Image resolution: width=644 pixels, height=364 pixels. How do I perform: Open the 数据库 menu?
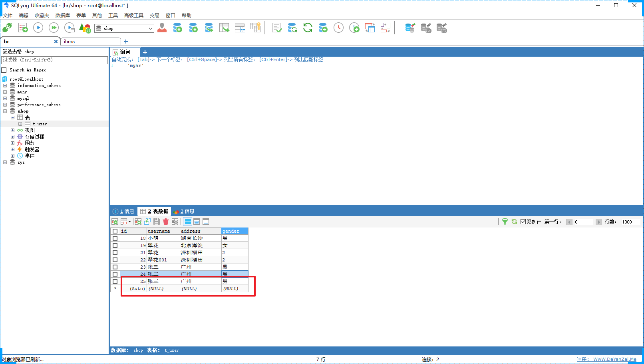tap(63, 16)
